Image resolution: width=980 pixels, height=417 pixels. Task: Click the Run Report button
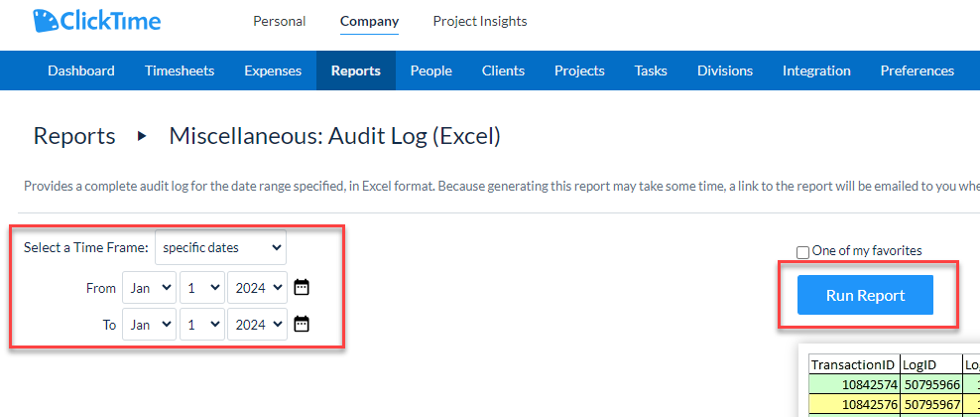(865, 295)
